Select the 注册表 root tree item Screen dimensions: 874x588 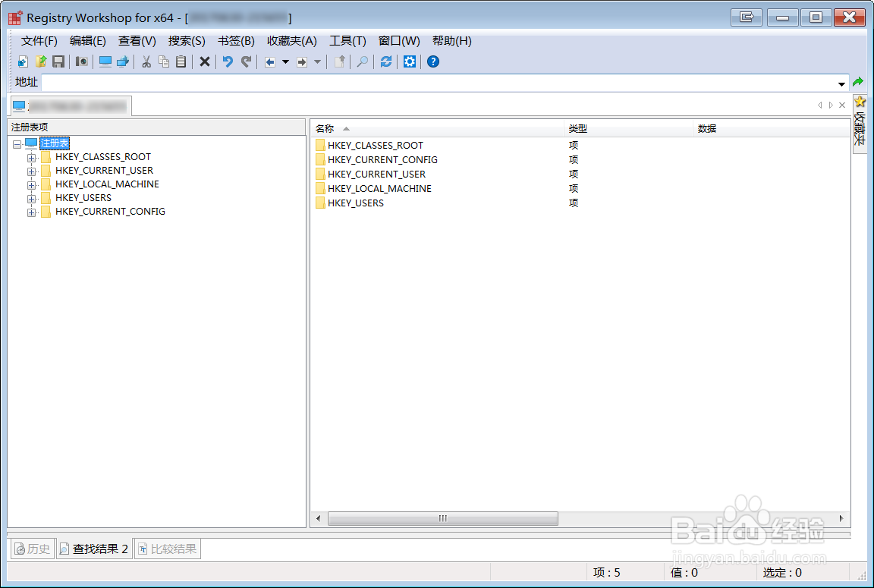[x=55, y=143]
